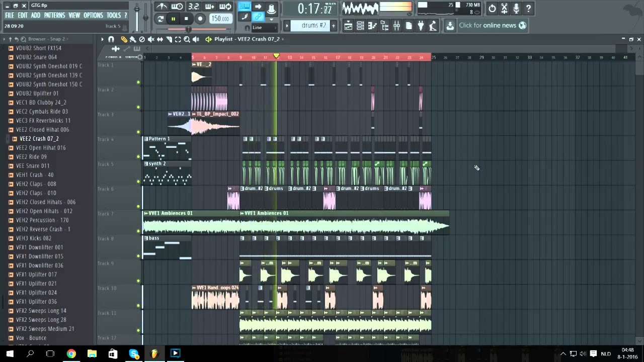Activate the Zoom magnifier tool in playlist
644x362 pixels.
click(187, 39)
